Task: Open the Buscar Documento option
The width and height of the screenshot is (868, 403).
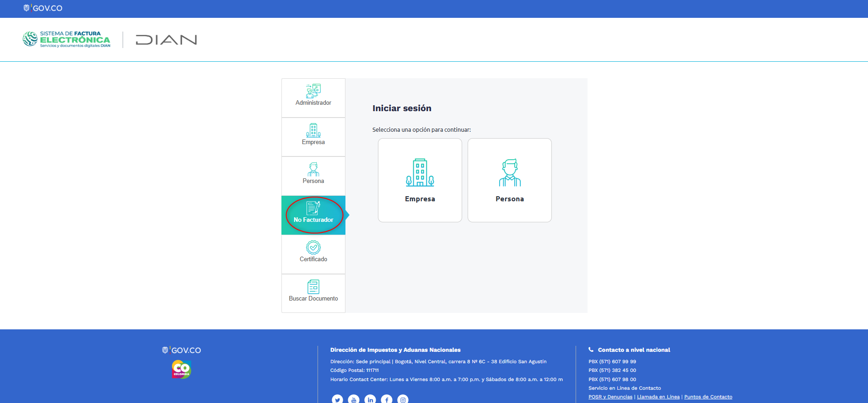Action: (x=313, y=293)
